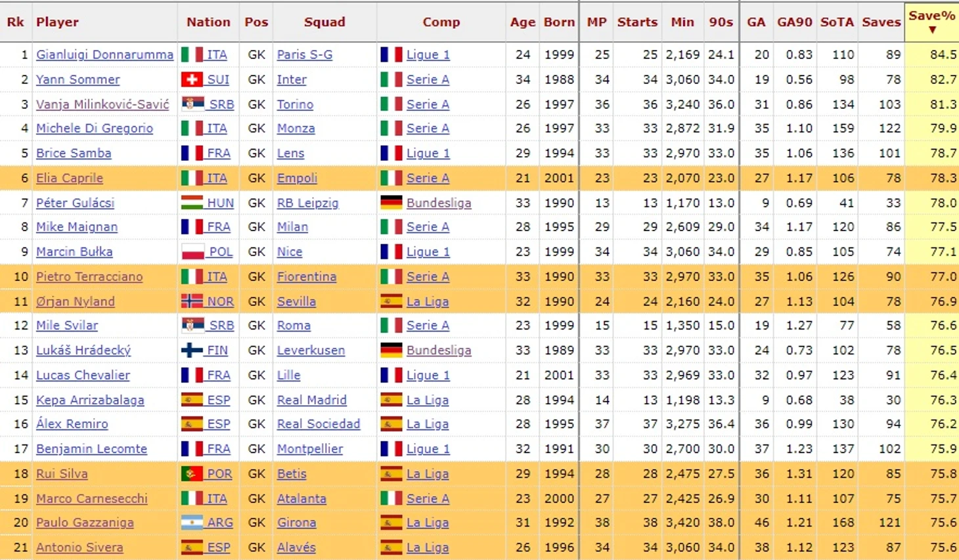Viewport: 959px width, 560px height.
Task: Click the Min column header
Action: point(682,22)
